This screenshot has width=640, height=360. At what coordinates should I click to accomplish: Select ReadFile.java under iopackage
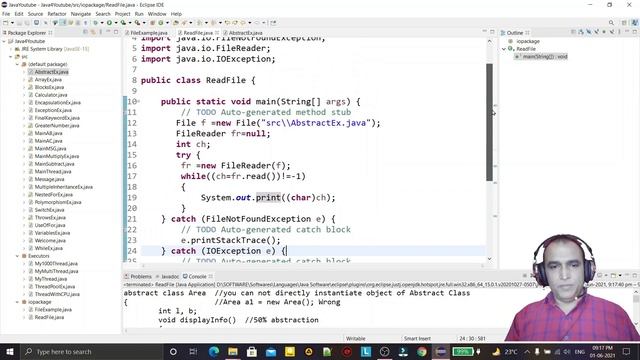(49, 317)
